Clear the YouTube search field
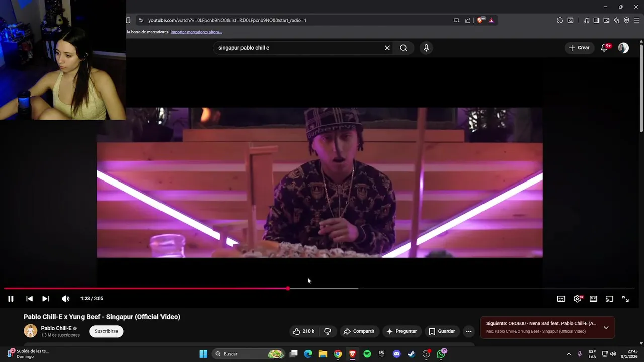This screenshot has height=362, width=644. [x=387, y=48]
